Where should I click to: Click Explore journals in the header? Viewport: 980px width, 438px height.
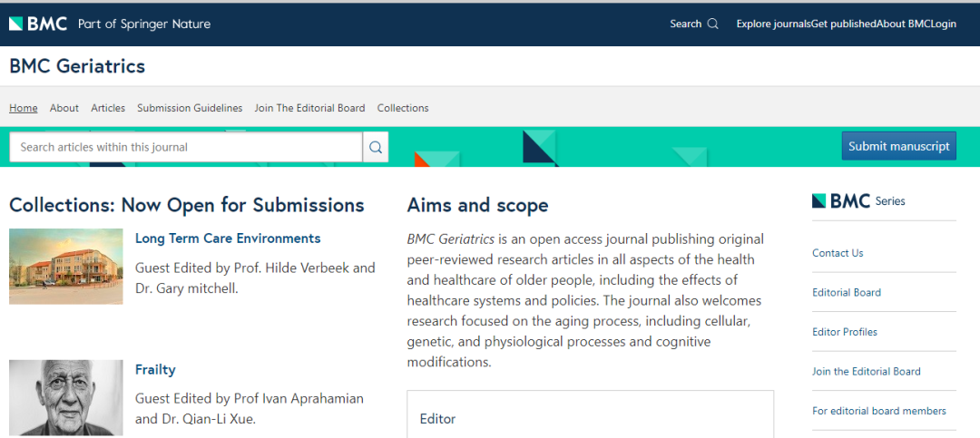point(773,24)
